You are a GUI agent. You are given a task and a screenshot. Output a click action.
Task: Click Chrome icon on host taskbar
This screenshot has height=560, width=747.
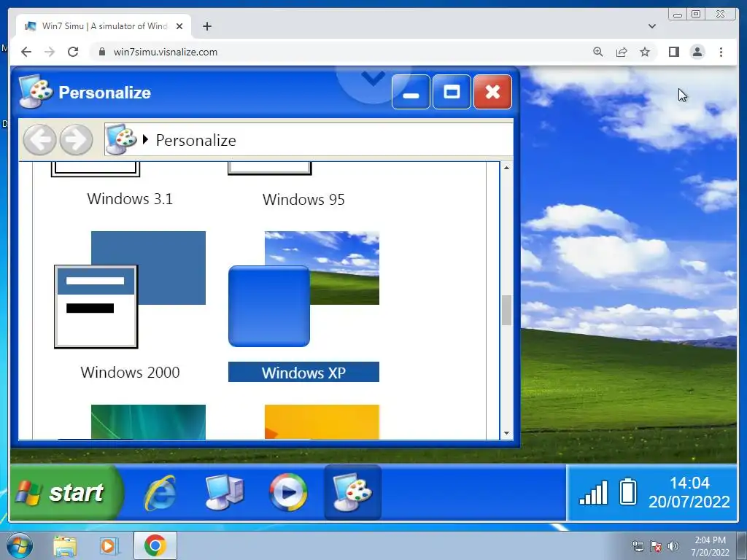(x=155, y=545)
